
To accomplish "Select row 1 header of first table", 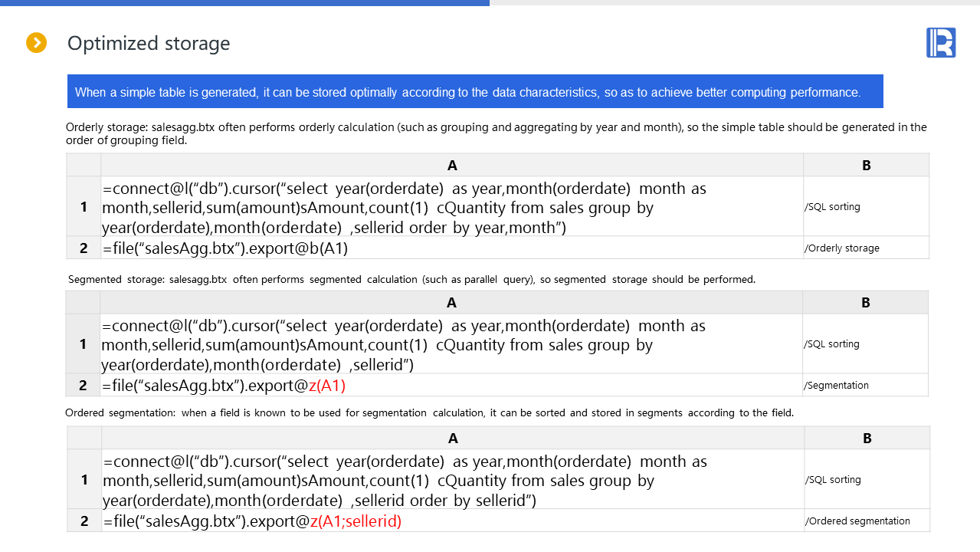I will coord(84,207).
